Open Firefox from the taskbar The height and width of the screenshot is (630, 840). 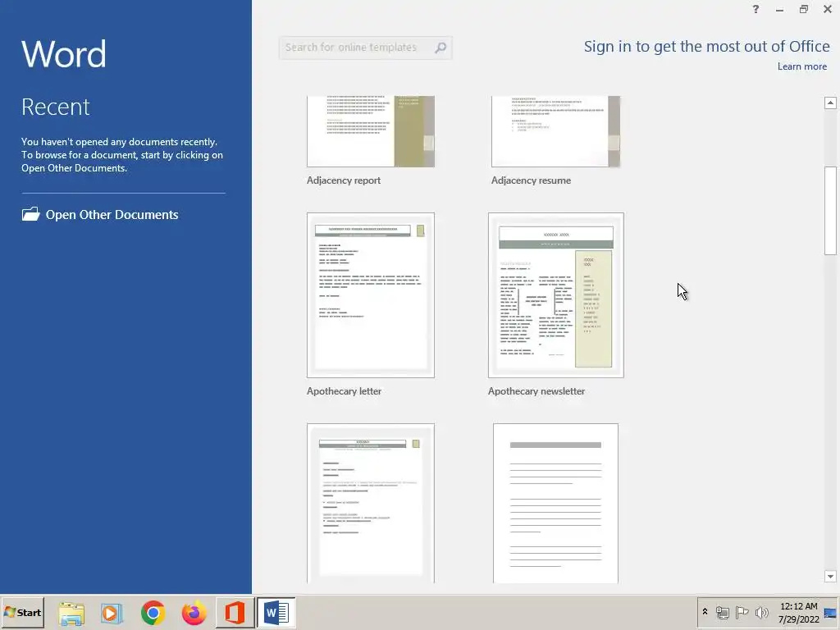coord(194,613)
